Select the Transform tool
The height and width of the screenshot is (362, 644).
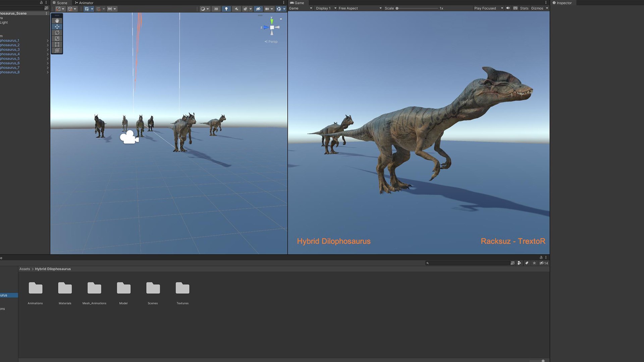[57, 51]
